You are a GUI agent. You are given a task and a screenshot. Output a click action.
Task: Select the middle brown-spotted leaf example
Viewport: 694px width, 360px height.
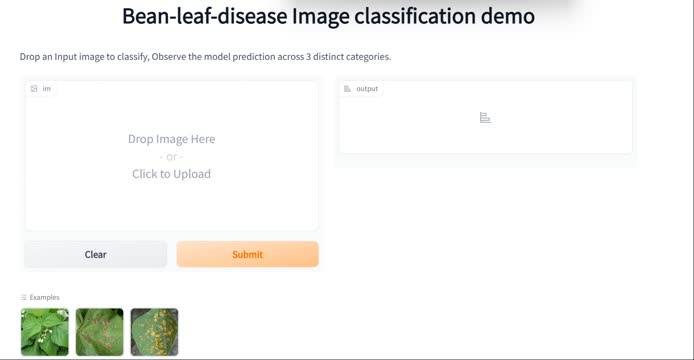coord(100,332)
